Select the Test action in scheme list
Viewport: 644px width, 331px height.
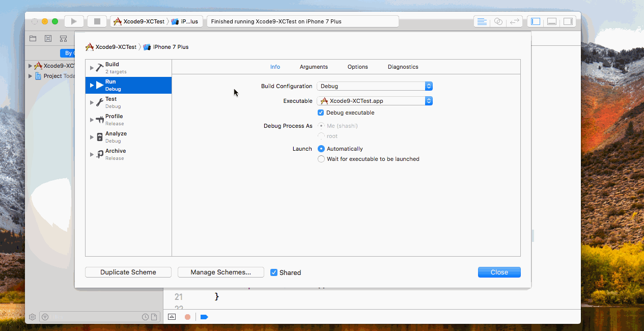(111, 102)
